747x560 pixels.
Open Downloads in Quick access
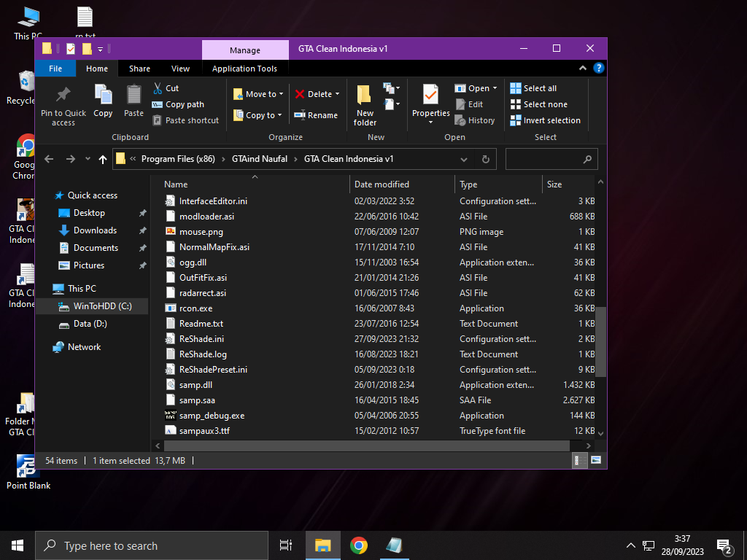tap(95, 230)
